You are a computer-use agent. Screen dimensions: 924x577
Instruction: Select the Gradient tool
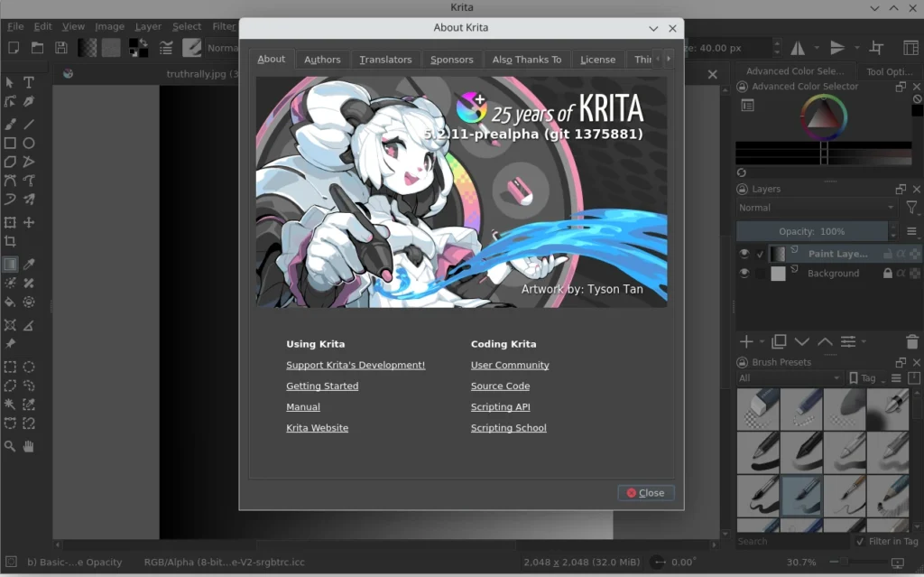click(x=10, y=265)
